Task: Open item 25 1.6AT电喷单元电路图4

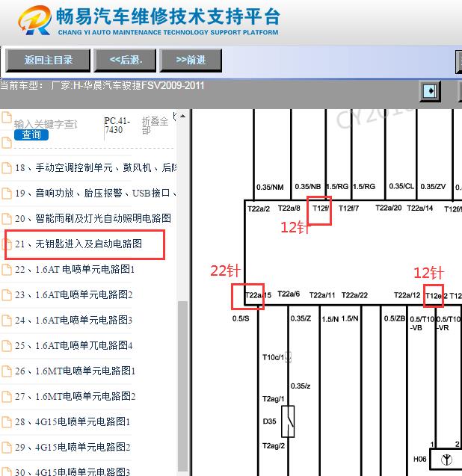Action: (74, 345)
